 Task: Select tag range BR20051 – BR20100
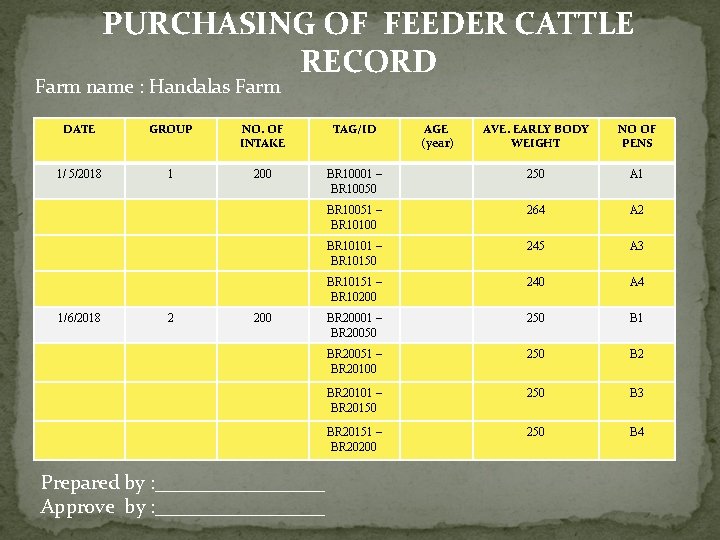[x=355, y=361]
